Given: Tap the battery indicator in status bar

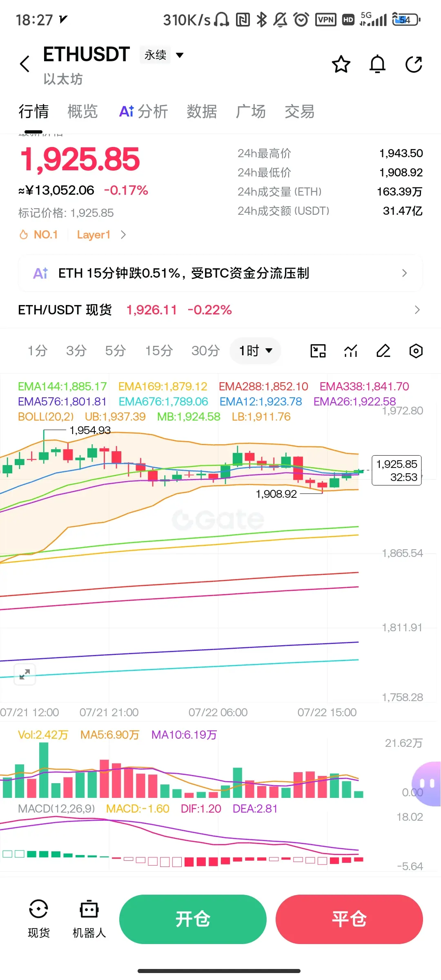Looking at the screenshot, I should (x=406, y=20).
